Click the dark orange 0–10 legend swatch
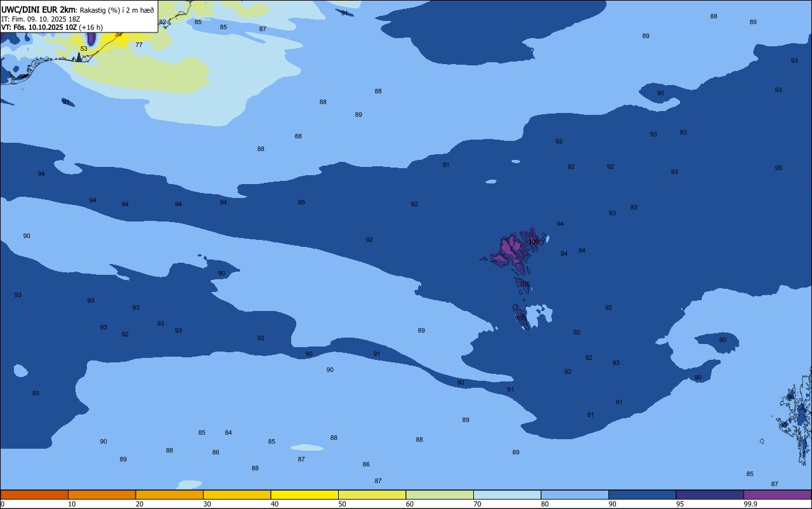Image resolution: width=812 pixels, height=509 pixels. (34, 494)
